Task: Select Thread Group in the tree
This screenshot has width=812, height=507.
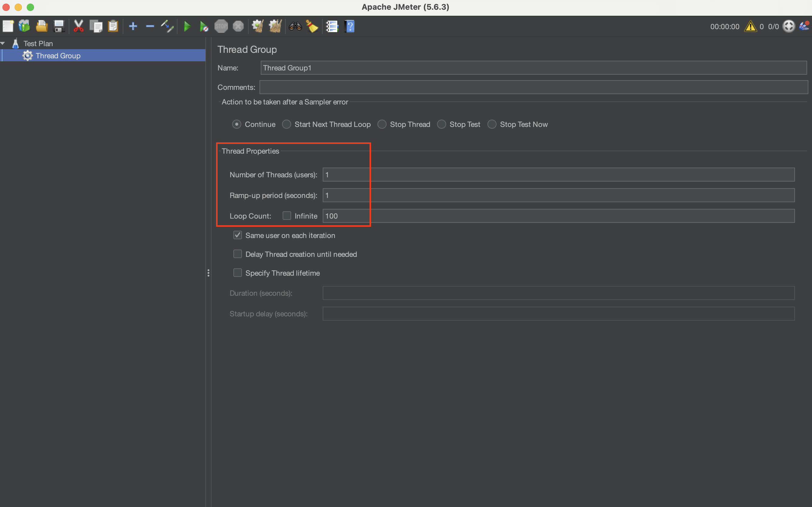Action: coord(58,56)
